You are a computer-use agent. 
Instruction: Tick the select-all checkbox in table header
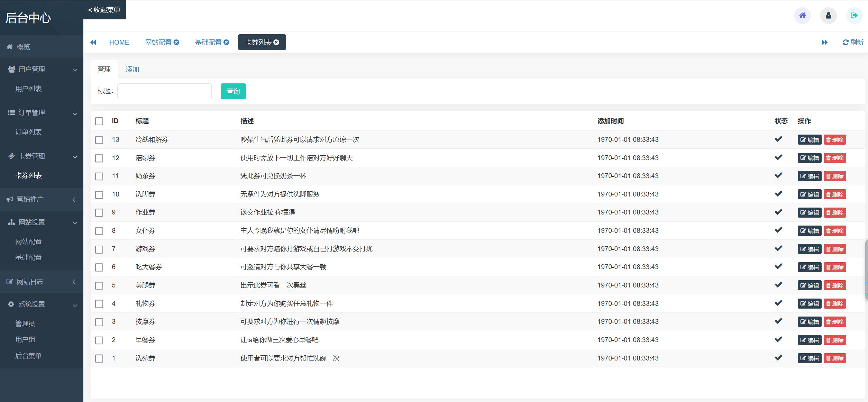pyautogui.click(x=99, y=121)
